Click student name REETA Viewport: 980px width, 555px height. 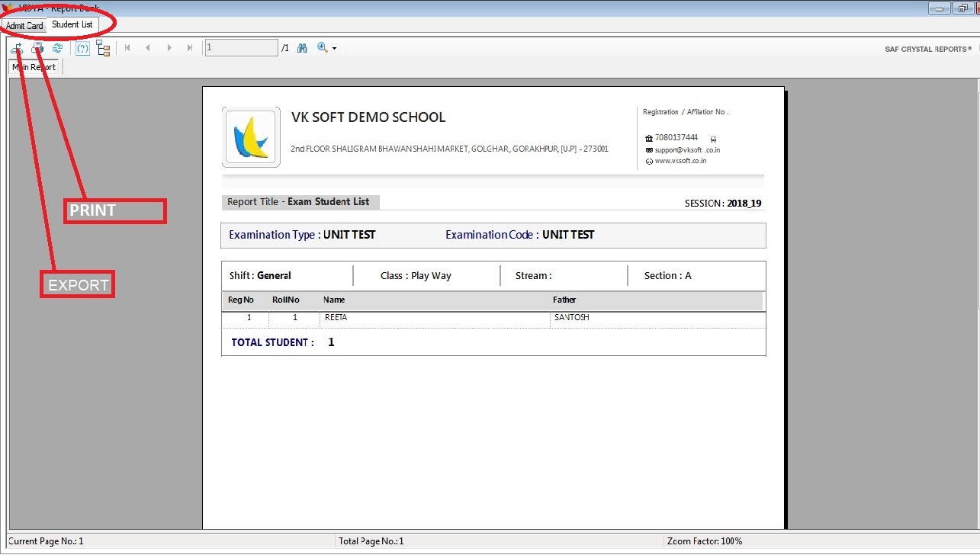tap(336, 317)
